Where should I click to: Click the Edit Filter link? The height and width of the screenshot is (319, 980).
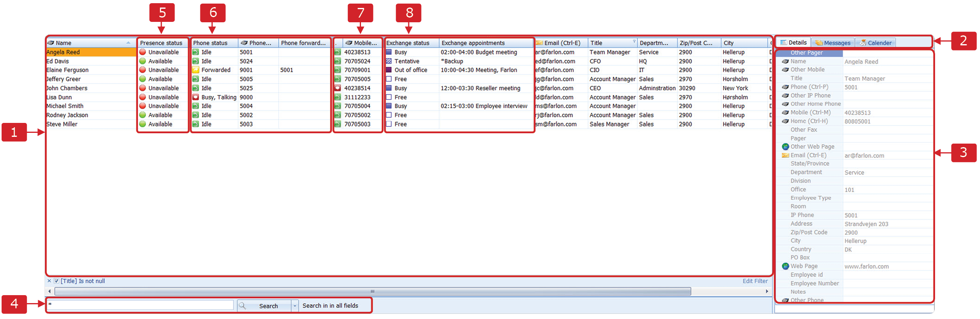pyautogui.click(x=755, y=281)
